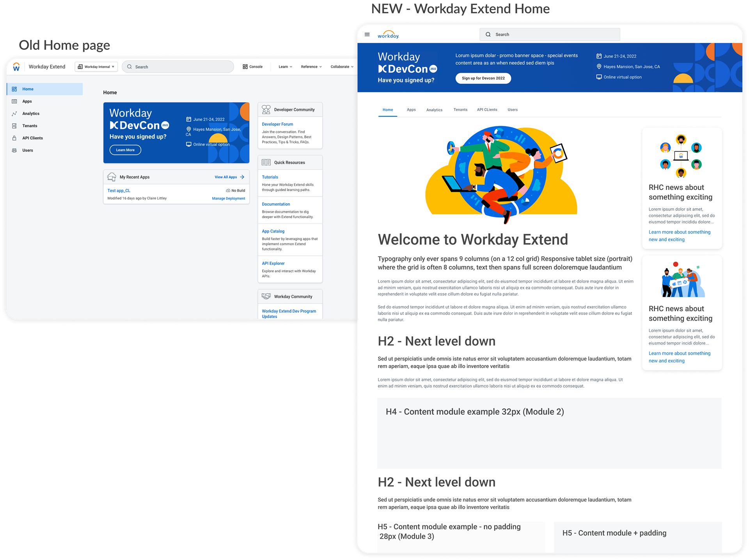Click the Workday W logo in old home page
The image size is (749, 560).
[16, 67]
